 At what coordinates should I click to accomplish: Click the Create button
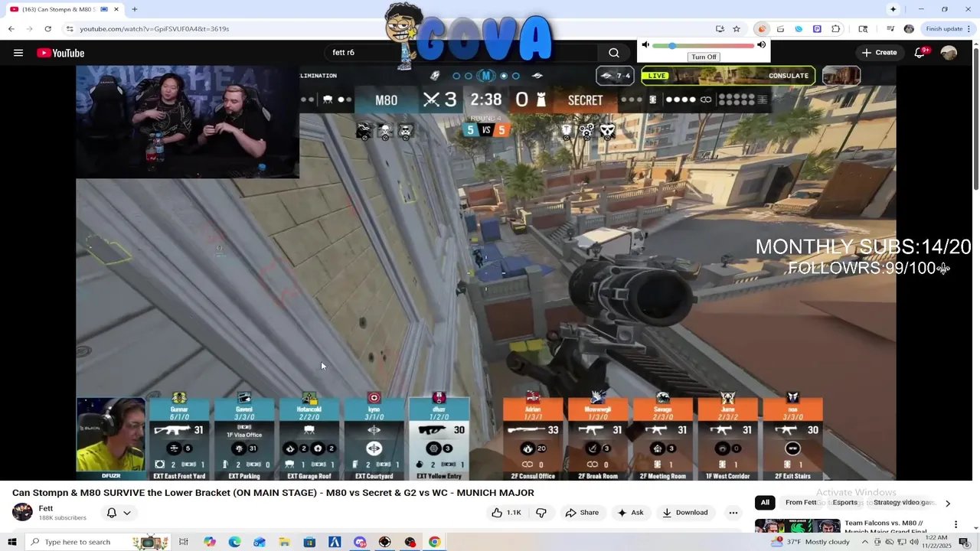pos(879,53)
